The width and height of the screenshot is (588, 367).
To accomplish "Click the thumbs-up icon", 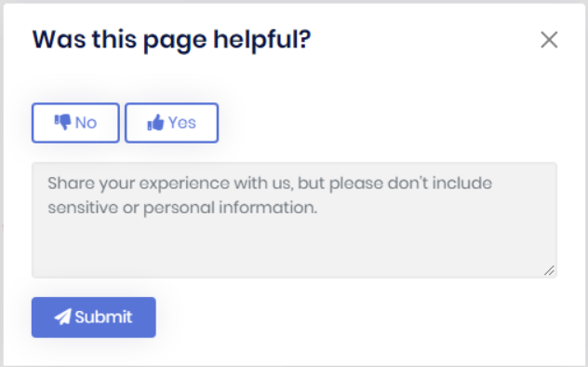I will (x=155, y=122).
